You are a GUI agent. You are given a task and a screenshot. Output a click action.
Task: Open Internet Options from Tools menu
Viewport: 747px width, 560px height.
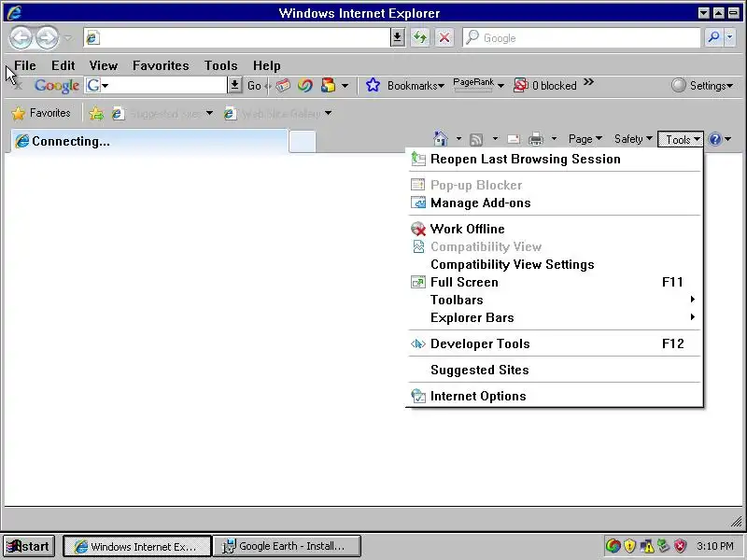555,396
